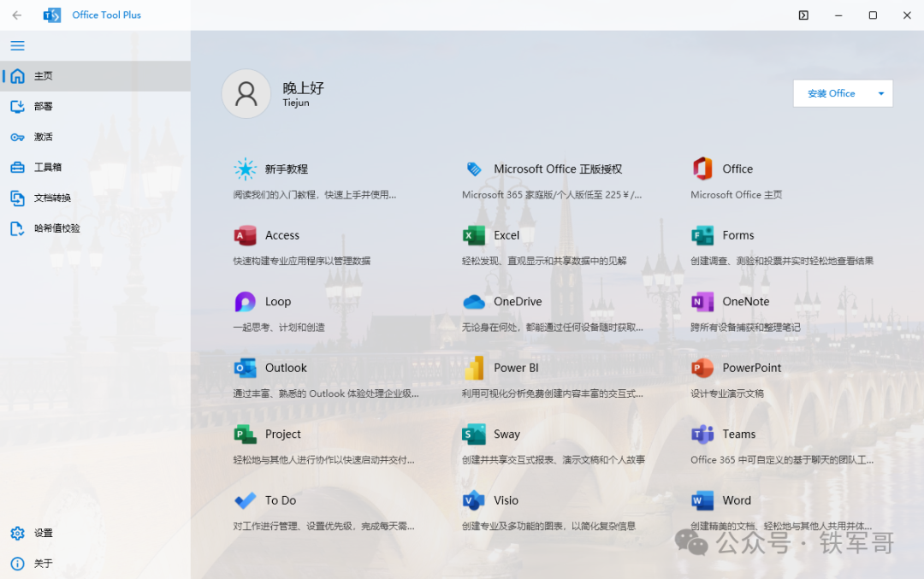Click the Visio description text
The width and height of the screenshot is (924, 579).
tap(548, 526)
